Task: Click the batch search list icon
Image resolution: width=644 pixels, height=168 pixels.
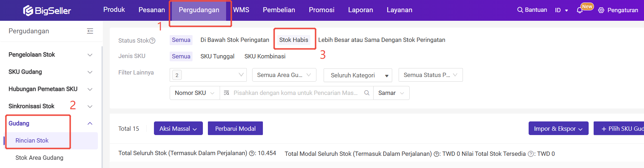Action: (226, 93)
